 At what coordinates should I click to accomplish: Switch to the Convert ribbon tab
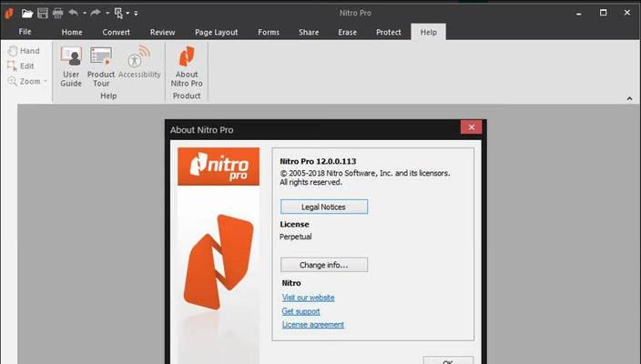117,32
